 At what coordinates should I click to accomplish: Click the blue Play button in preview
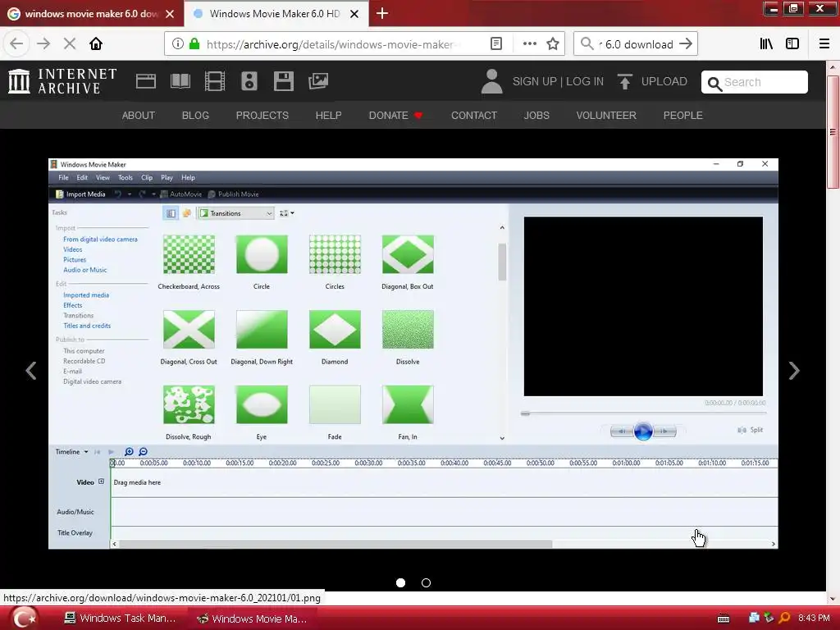tap(643, 431)
